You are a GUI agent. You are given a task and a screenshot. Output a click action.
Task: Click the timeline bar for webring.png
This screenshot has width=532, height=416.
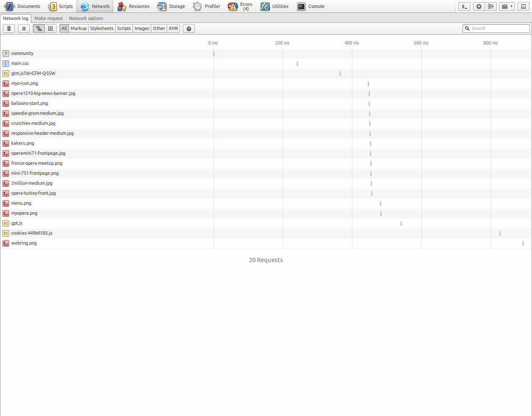pyautogui.click(x=523, y=243)
